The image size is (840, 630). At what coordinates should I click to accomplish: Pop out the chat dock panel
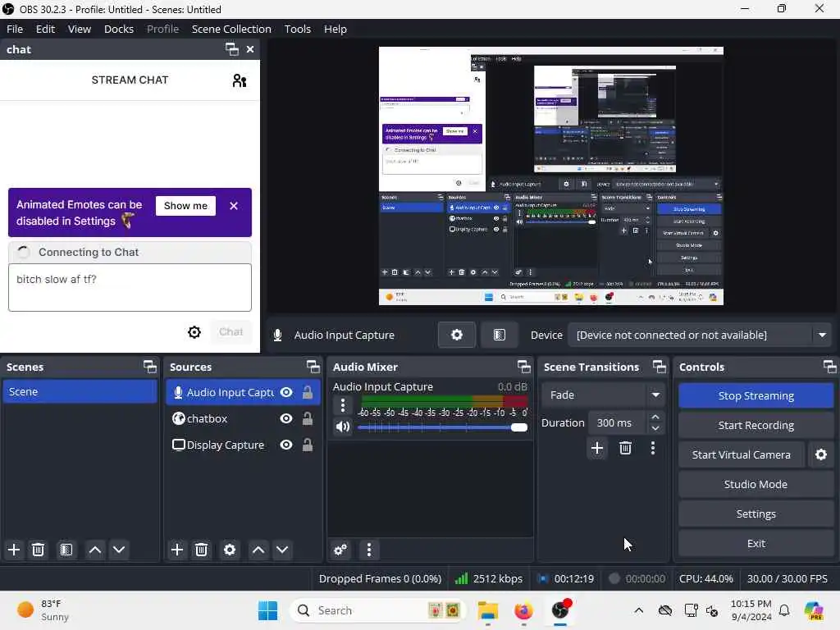(x=232, y=49)
